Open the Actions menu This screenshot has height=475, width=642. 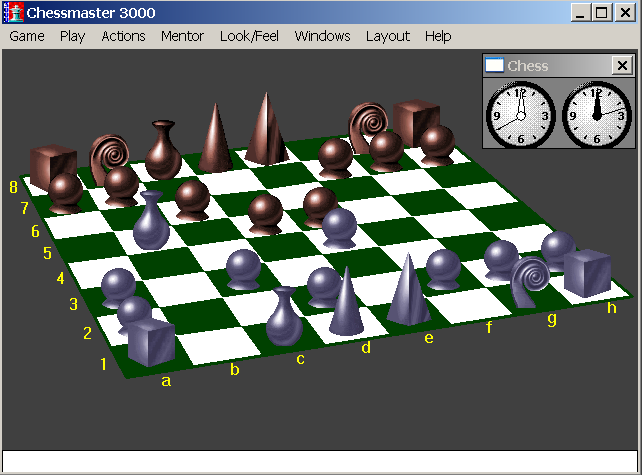click(x=123, y=36)
